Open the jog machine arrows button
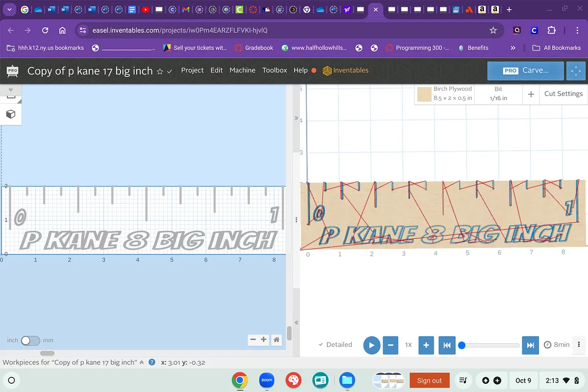Image resolution: width=588 pixels, height=392 pixels. tap(576, 71)
